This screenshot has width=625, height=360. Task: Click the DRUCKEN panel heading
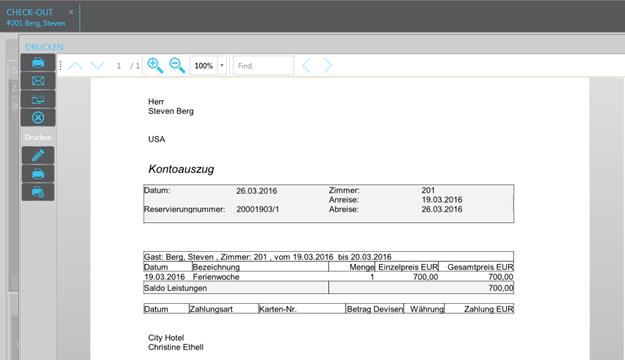pyautogui.click(x=44, y=47)
